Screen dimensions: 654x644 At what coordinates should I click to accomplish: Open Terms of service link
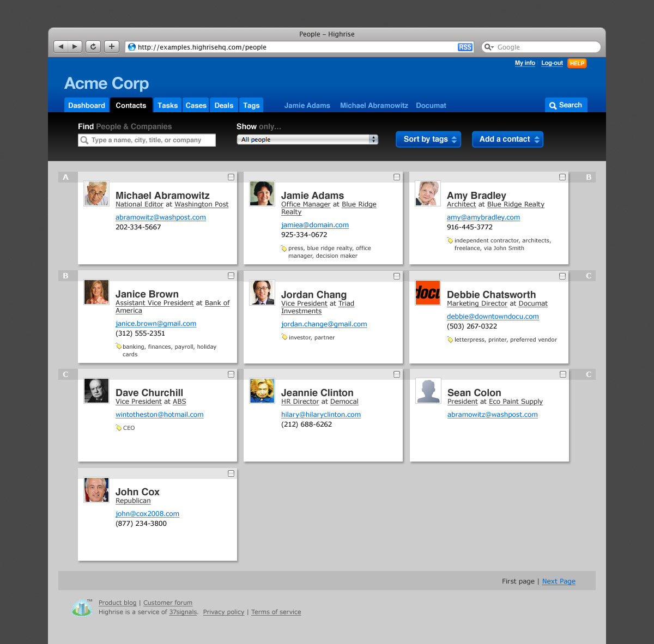[276, 612]
